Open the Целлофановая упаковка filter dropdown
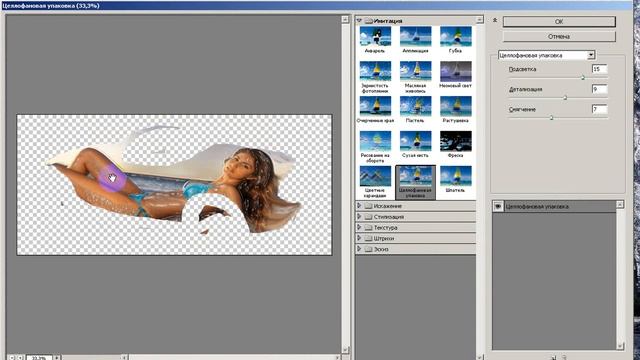640x360 pixels. pos(591,55)
